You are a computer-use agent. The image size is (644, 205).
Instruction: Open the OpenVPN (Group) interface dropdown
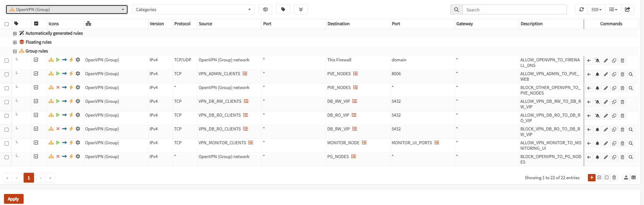pos(67,10)
